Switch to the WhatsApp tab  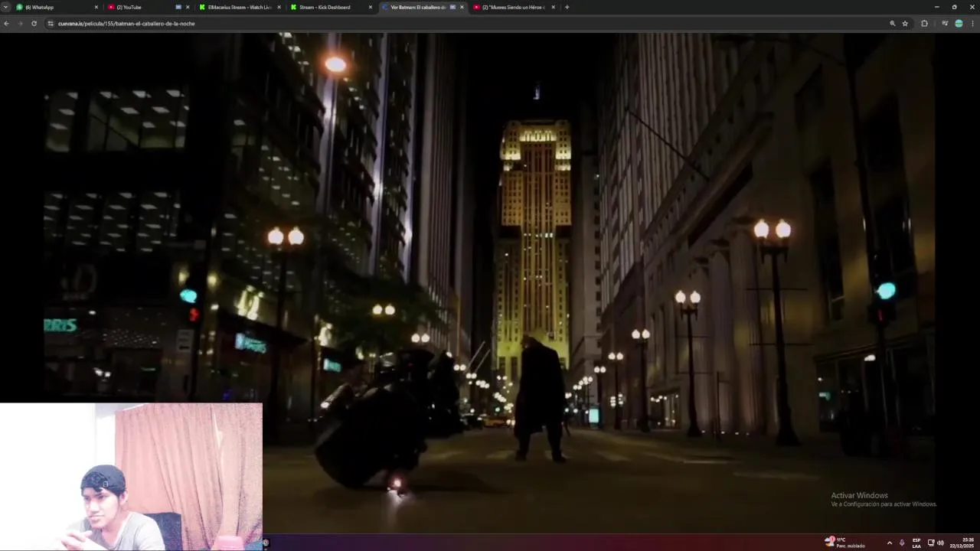coord(57,7)
